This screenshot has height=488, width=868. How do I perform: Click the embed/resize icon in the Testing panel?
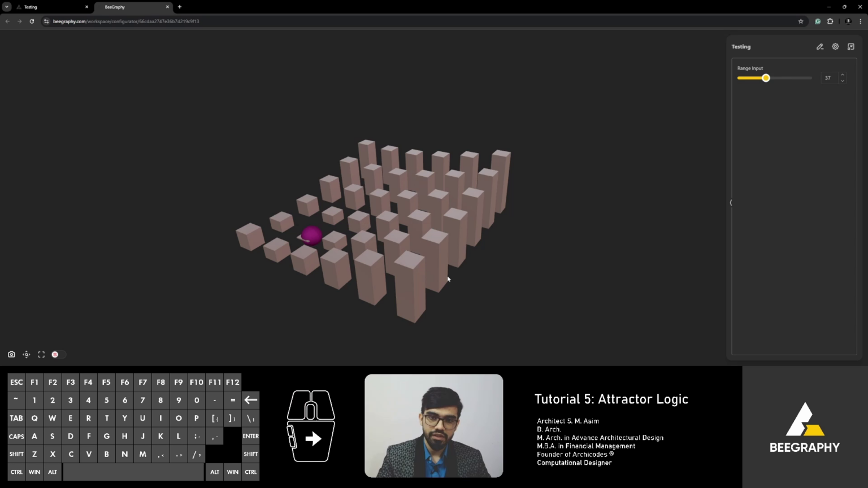851,47
